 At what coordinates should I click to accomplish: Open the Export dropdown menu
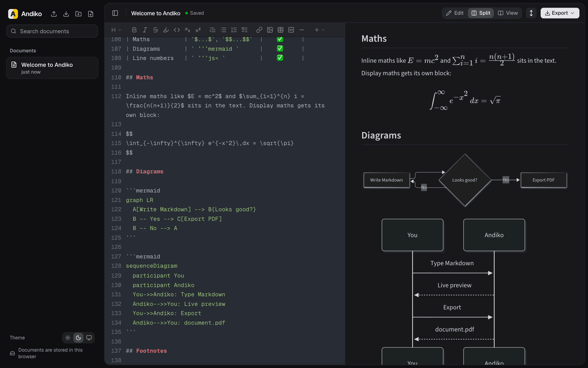pyautogui.click(x=560, y=13)
